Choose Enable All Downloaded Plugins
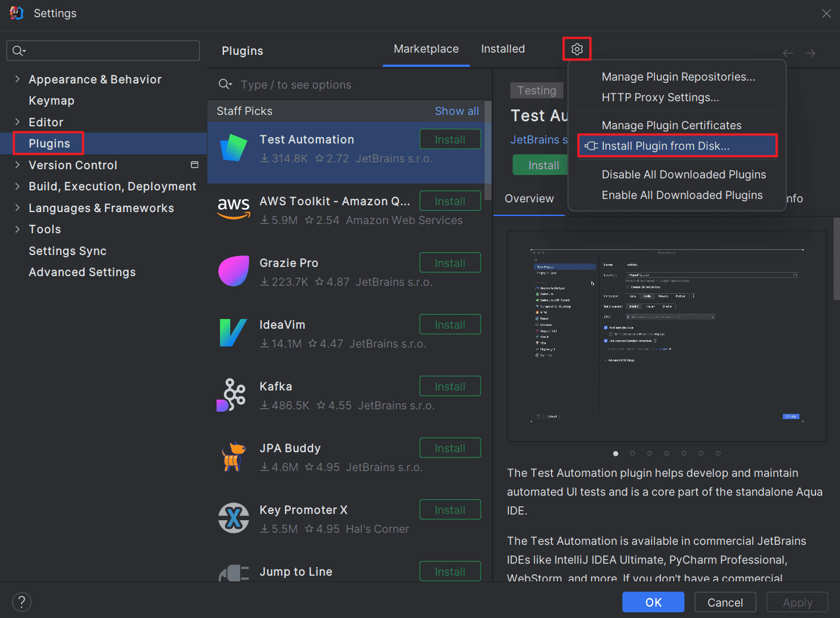 (x=682, y=195)
